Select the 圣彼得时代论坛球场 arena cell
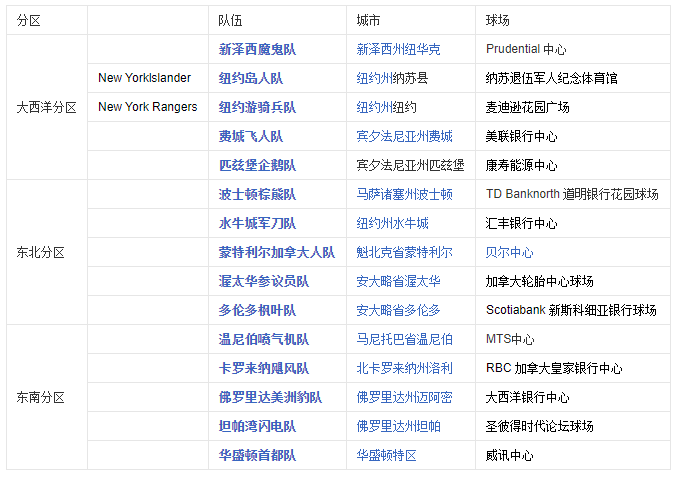 (x=573, y=426)
